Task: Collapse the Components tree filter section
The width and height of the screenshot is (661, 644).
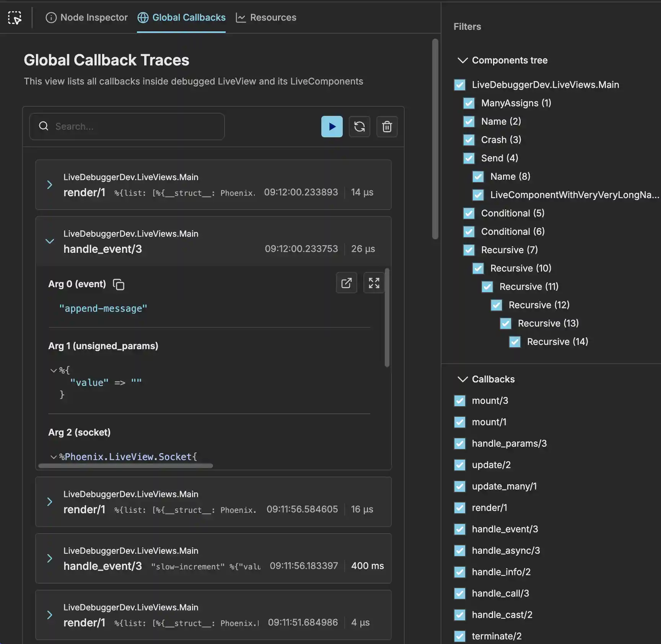Action: (x=463, y=60)
